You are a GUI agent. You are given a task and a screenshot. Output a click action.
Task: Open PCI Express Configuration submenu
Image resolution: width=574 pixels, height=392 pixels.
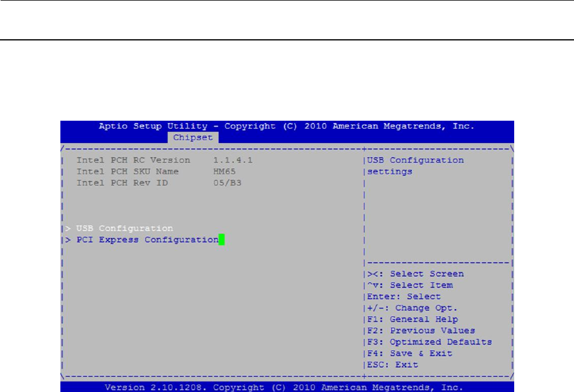(x=148, y=240)
